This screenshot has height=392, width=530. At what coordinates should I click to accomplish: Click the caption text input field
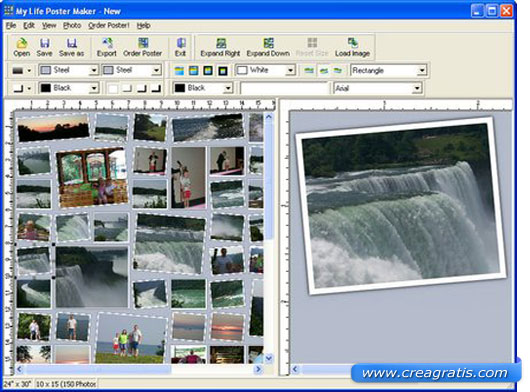[x=285, y=88]
